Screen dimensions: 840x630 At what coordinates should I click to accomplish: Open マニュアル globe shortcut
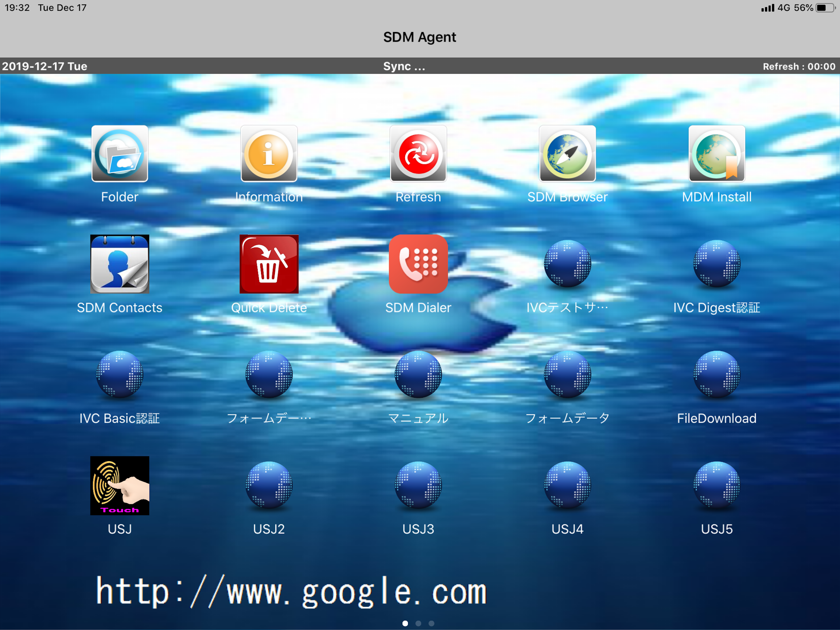point(418,374)
